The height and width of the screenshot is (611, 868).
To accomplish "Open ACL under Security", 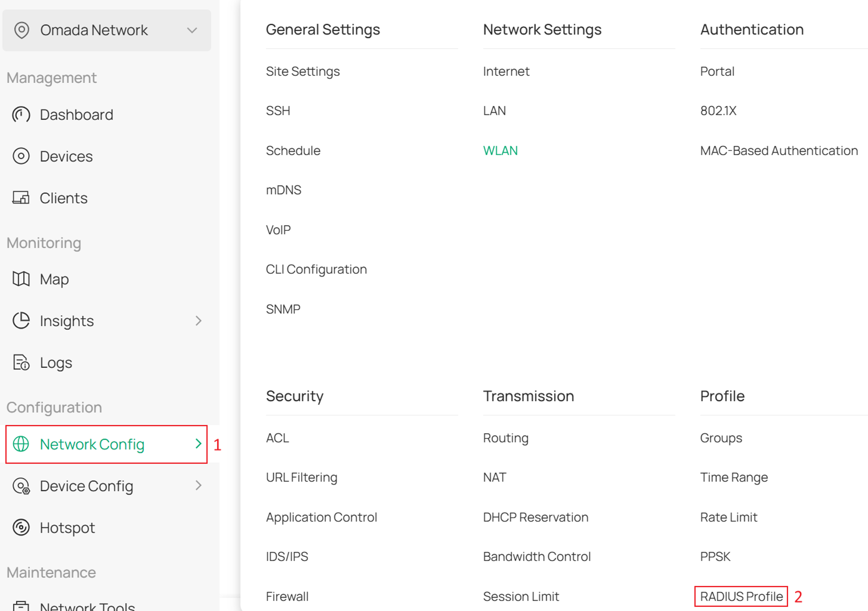I will coord(277,438).
